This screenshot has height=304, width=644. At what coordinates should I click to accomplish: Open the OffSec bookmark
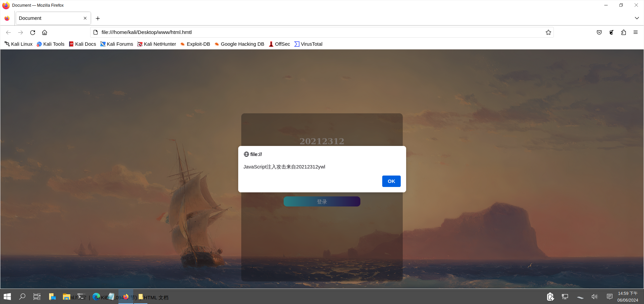(x=279, y=44)
